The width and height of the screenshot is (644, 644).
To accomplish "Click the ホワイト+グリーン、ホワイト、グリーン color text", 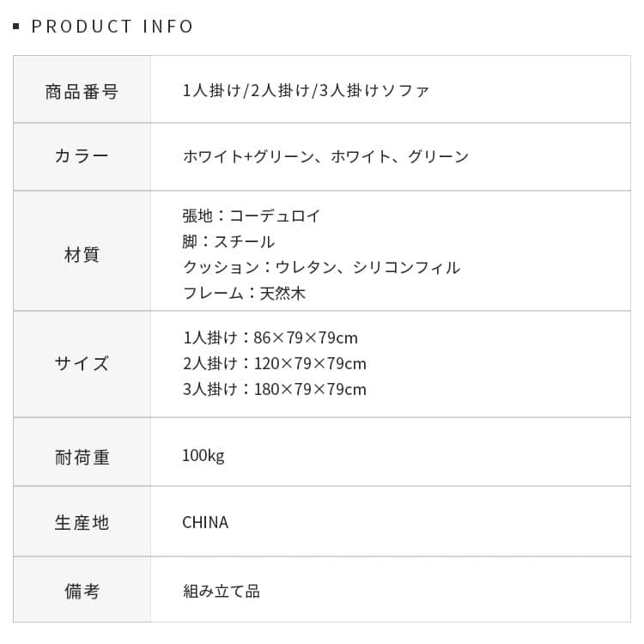I will tap(325, 156).
